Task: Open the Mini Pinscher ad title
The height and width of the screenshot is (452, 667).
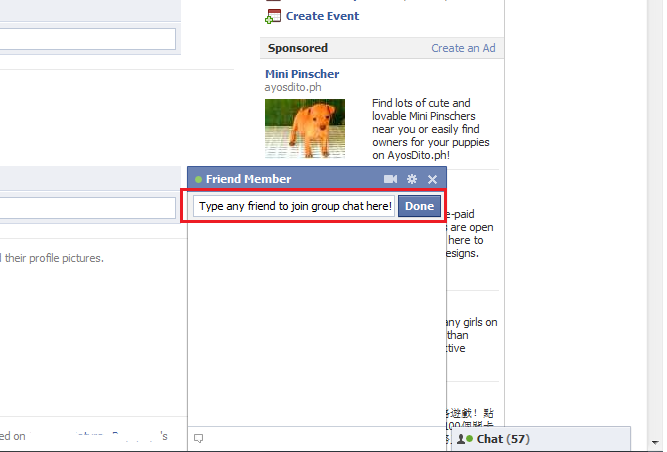Action: 302,74
